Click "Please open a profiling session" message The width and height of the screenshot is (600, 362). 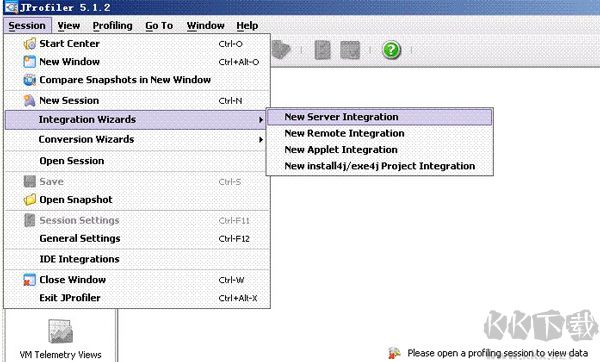pos(497,353)
